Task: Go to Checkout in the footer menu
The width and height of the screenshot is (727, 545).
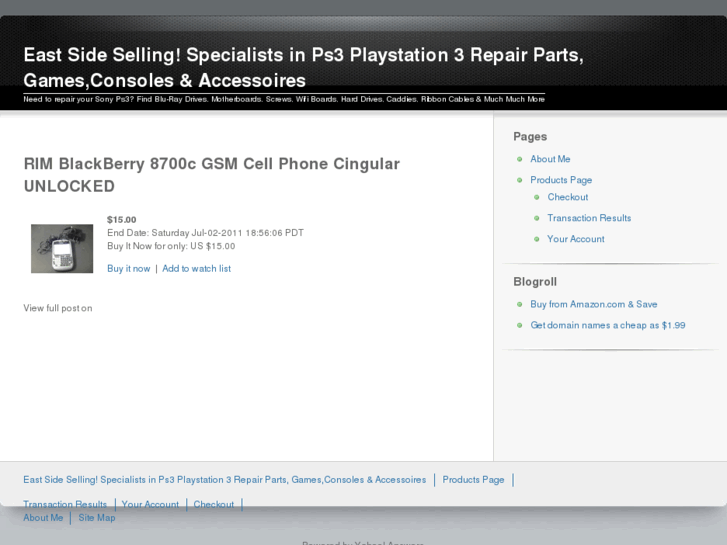Action: click(x=214, y=505)
